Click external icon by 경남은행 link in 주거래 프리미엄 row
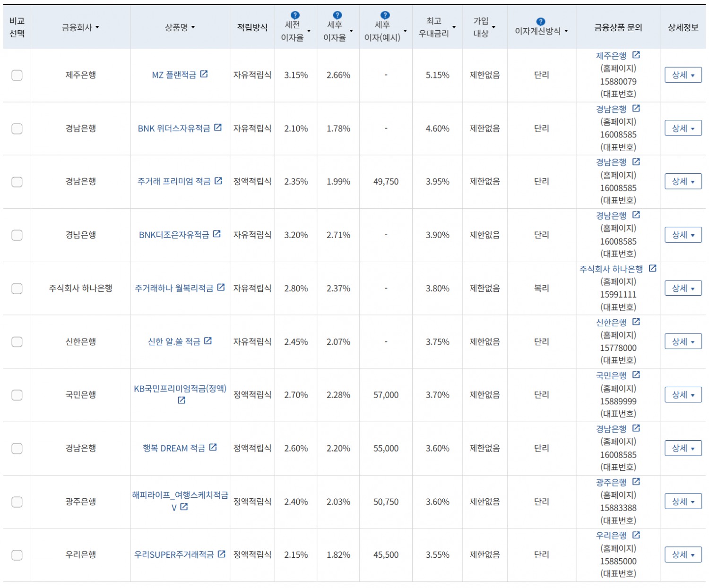The width and height of the screenshot is (709, 588). [x=636, y=162]
